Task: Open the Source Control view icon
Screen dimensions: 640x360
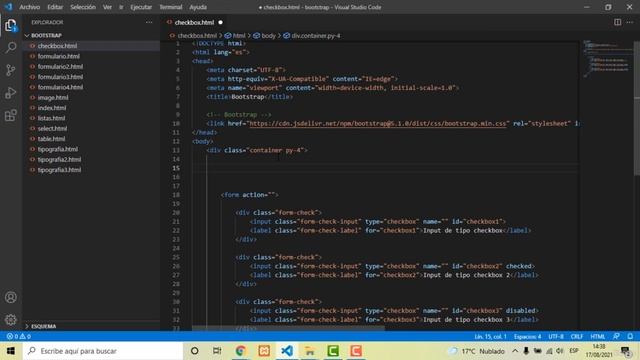Action: coord(11,70)
